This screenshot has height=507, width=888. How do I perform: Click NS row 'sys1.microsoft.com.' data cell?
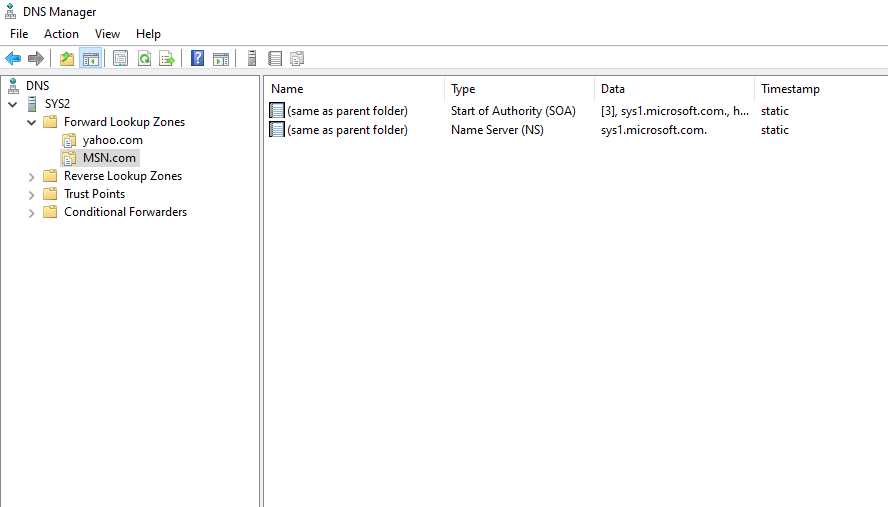654,130
